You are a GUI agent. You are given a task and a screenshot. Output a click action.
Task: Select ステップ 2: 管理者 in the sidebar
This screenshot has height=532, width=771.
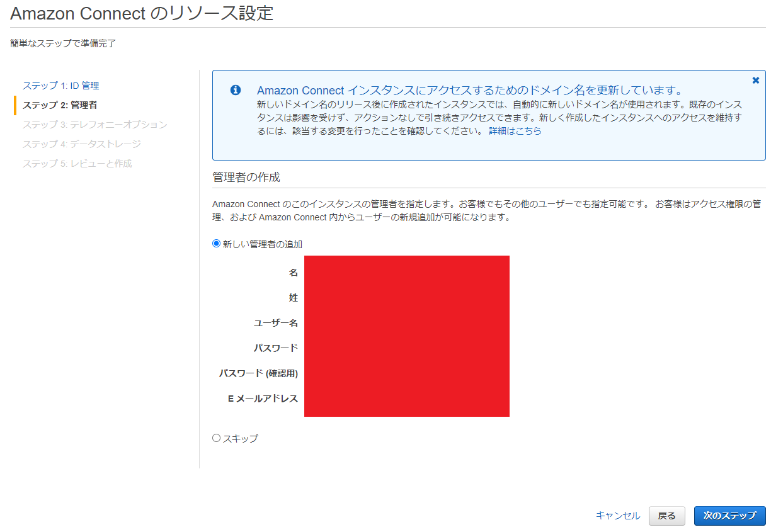pyautogui.click(x=60, y=105)
